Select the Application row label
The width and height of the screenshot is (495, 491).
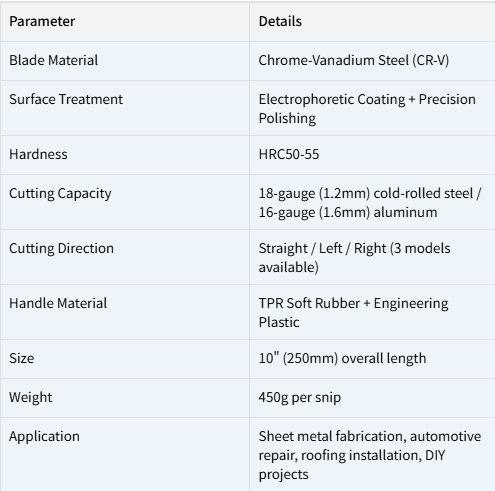[44, 437]
